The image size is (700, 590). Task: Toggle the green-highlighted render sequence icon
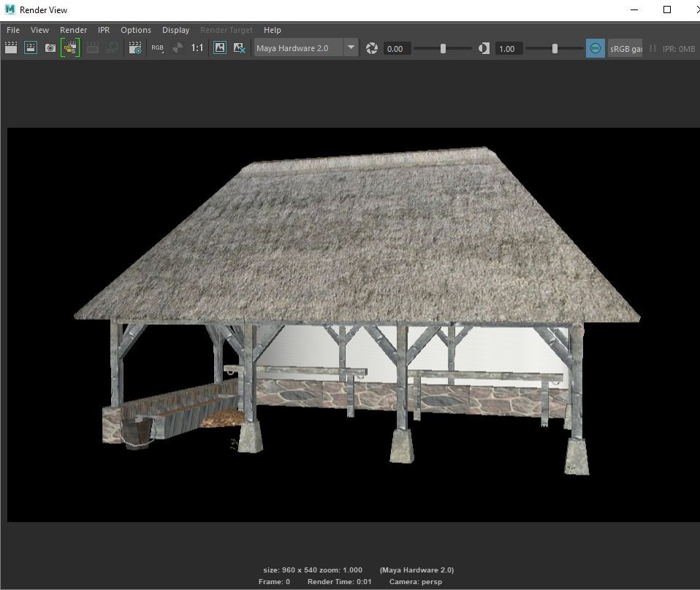click(70, 48)
